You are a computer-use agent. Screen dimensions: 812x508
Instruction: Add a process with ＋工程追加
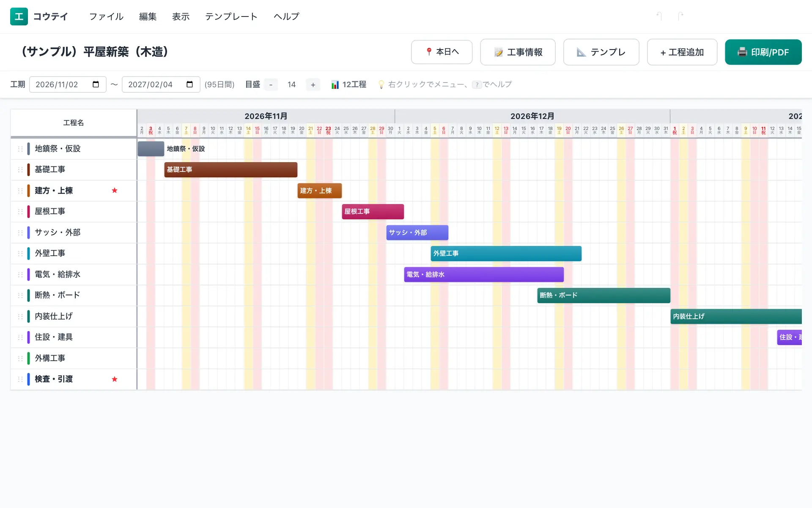click(x=682, y=52)
